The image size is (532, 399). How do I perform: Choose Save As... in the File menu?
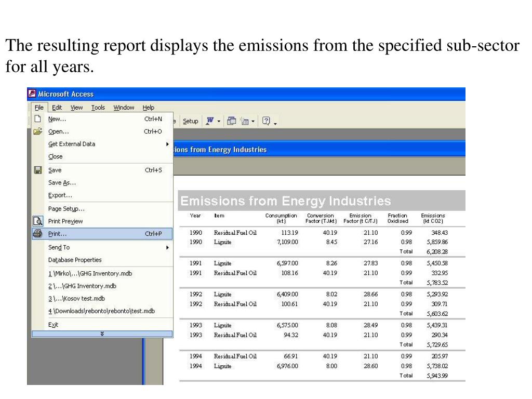click(x=102, y=182)
